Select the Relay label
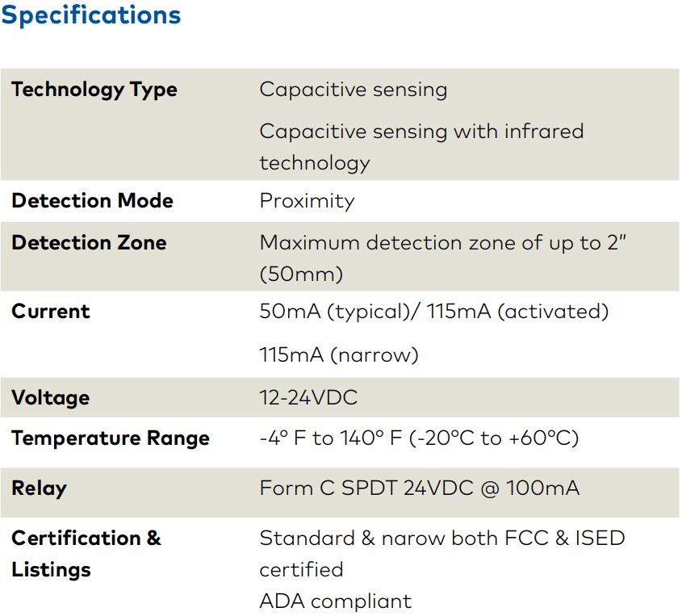Viewport: 682px width, 616px height. (40, 488)
